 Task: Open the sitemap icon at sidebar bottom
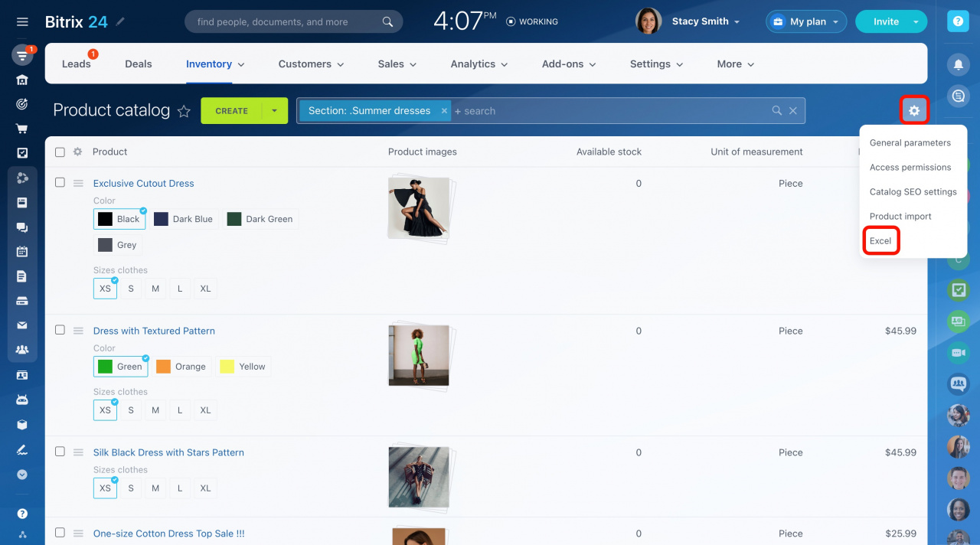[22, 535]
